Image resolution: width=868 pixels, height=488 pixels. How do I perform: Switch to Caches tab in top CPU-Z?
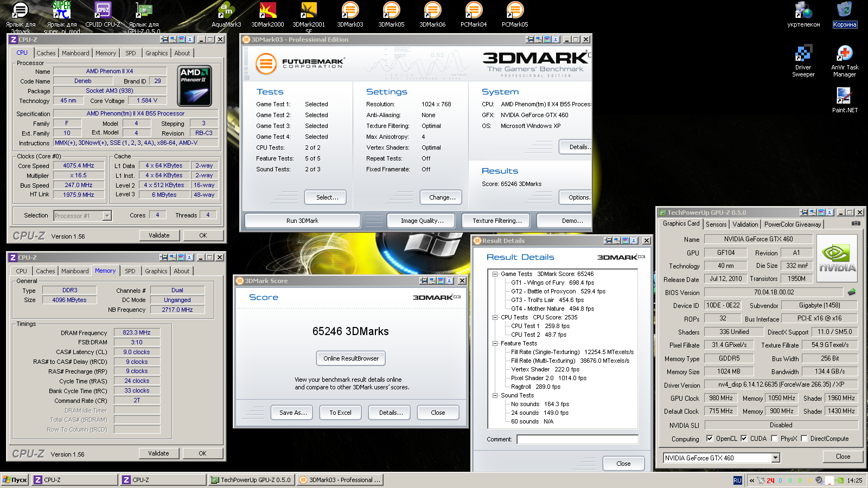pos(46,53)
